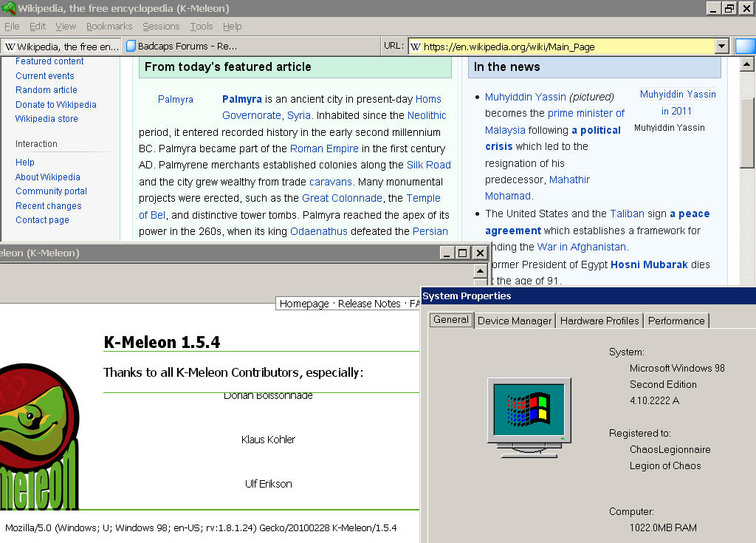Image resolution: width=756 pixels, height=543 pixels.
Task: Open the Neolithic link
Action: click(x=427, y=115)
